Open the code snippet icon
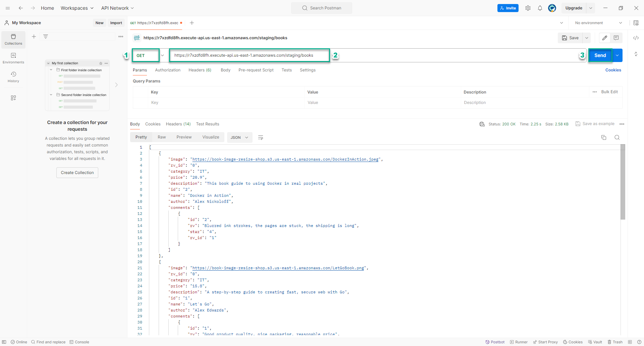644x346 pixels. click(x=636, y=38)
